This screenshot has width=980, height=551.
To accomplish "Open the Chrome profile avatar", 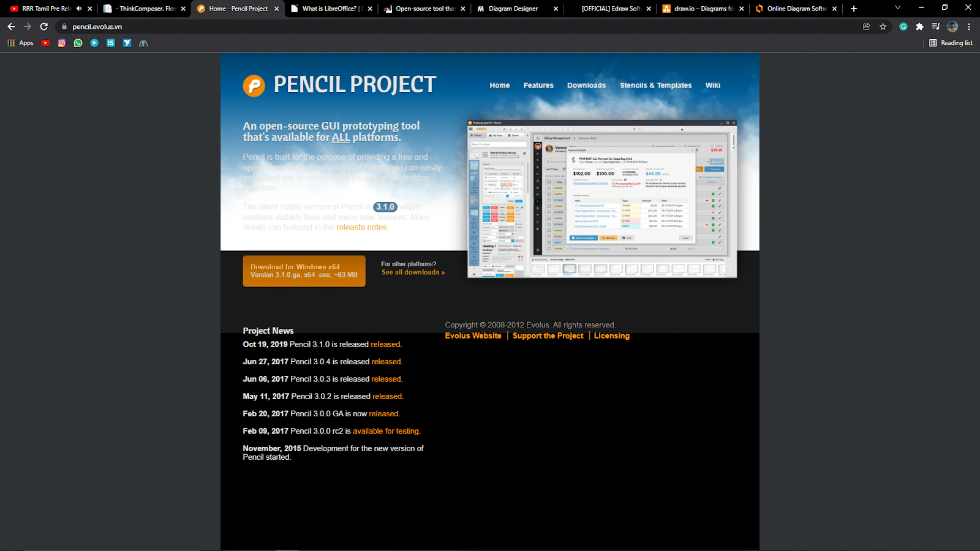I will pos(952,26).
